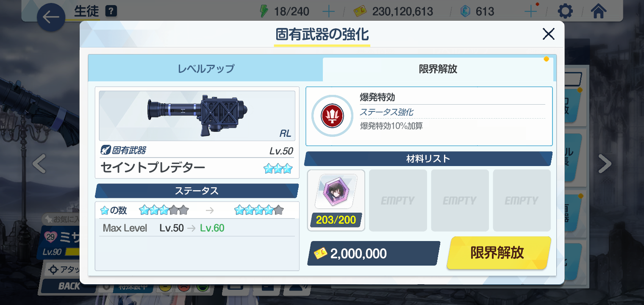Show the previous student with the left chevron
Image resolution: width=644 pixels, height=305 pixels.
coord(39,164)
